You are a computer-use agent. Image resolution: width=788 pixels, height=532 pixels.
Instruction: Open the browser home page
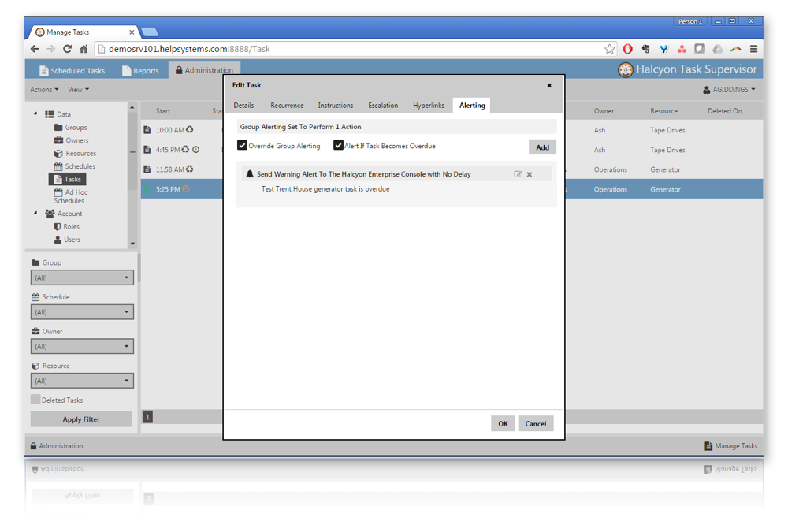point(84,49)
